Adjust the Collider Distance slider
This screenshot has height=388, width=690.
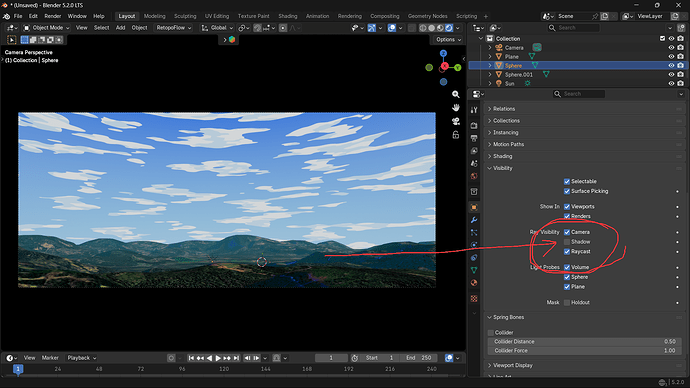pos(584,342)
